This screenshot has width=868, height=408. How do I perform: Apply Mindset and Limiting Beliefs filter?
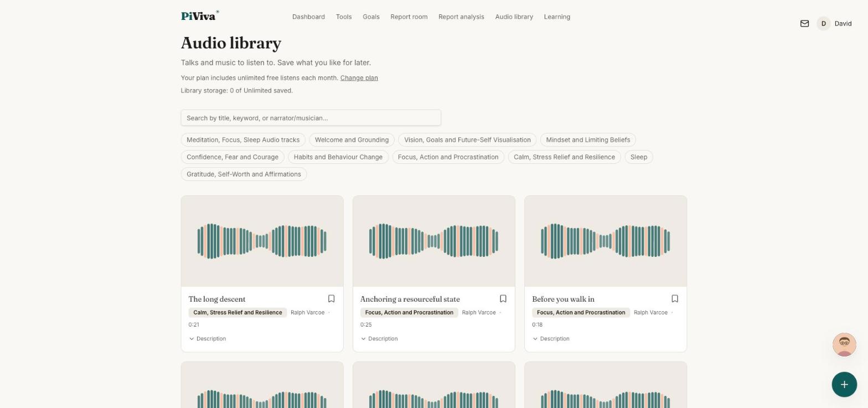click(x=588, y=140)
